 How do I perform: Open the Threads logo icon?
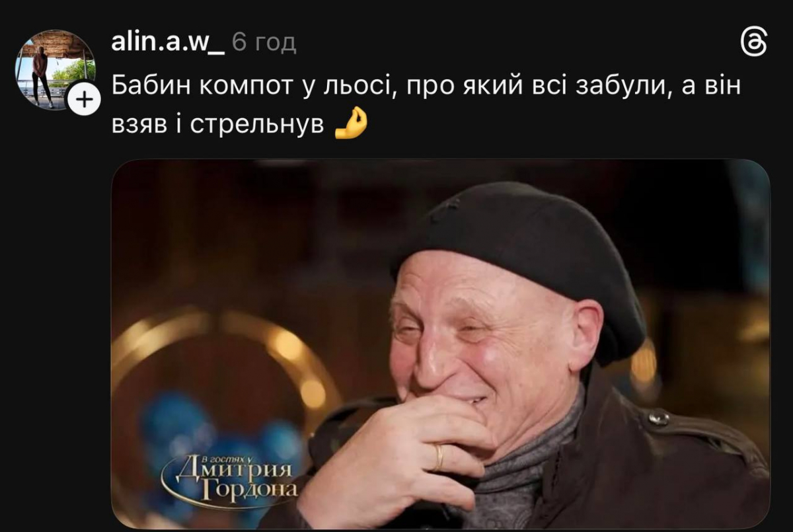[754, 44]
